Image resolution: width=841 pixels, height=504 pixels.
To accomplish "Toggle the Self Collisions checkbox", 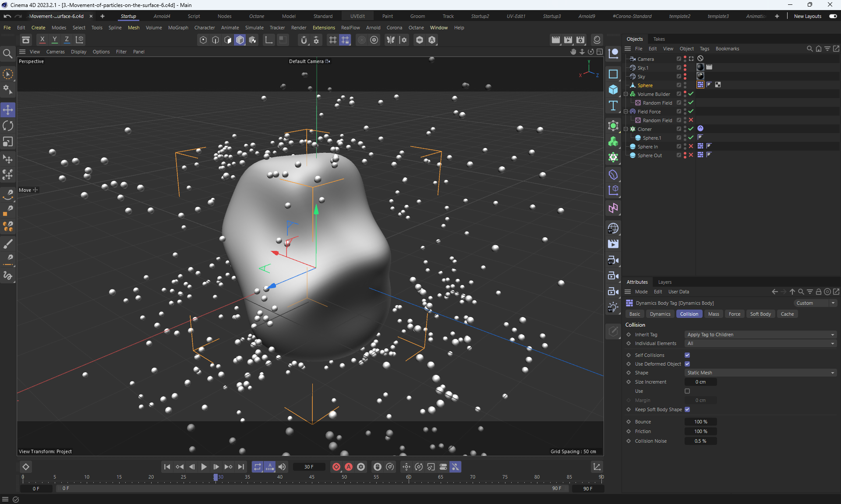I will tap(687, 355).
